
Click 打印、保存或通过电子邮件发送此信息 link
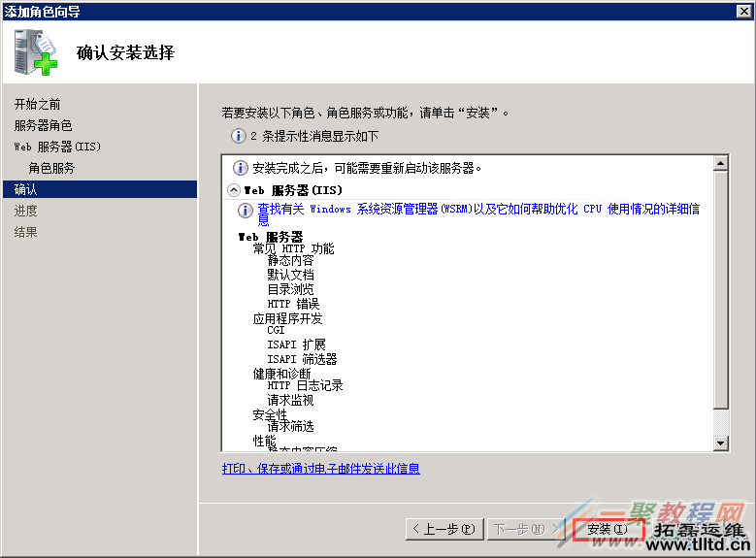click(x=320, y=469)
